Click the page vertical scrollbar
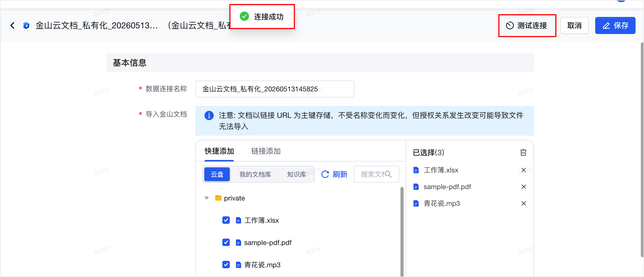 point(642,150)
